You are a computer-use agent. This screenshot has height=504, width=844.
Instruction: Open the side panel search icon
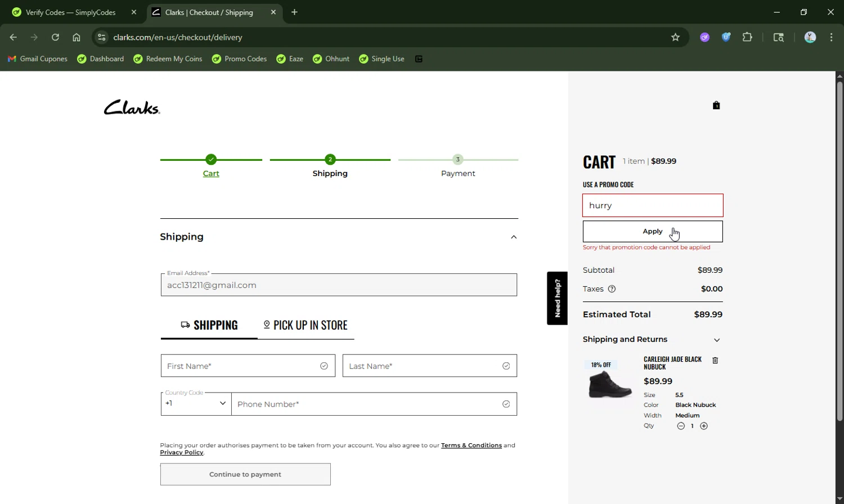(778, 37)
